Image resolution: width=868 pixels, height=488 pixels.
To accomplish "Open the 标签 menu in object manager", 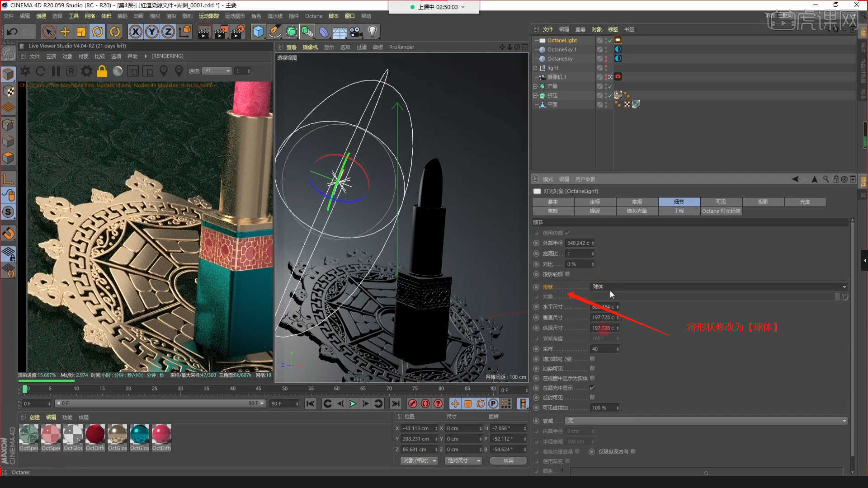I will (613, 29).
